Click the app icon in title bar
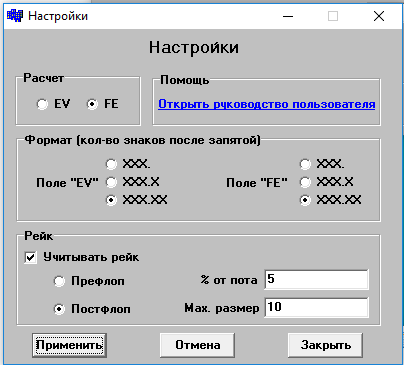Viewport: 404px width, 365px height. 15,16
